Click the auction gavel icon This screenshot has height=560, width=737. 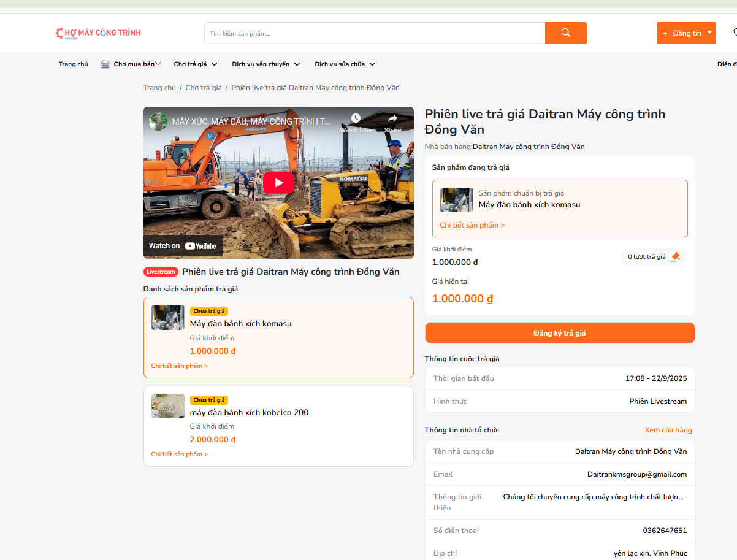(675, 257)
